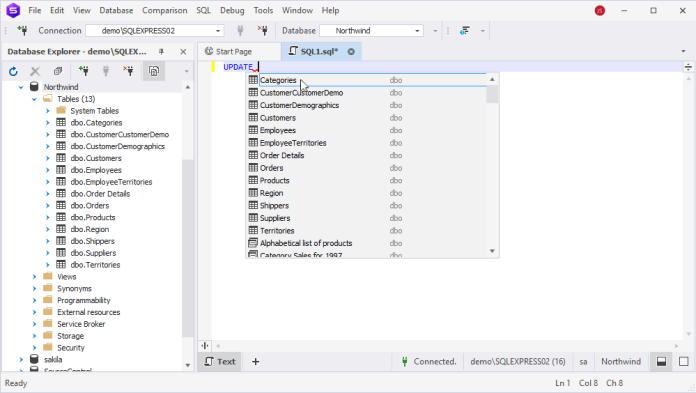This screenshot has width=696, height=393.
Task: Click the gray plug icon in Explorer toolbar
Action: [x=106, y=71]
